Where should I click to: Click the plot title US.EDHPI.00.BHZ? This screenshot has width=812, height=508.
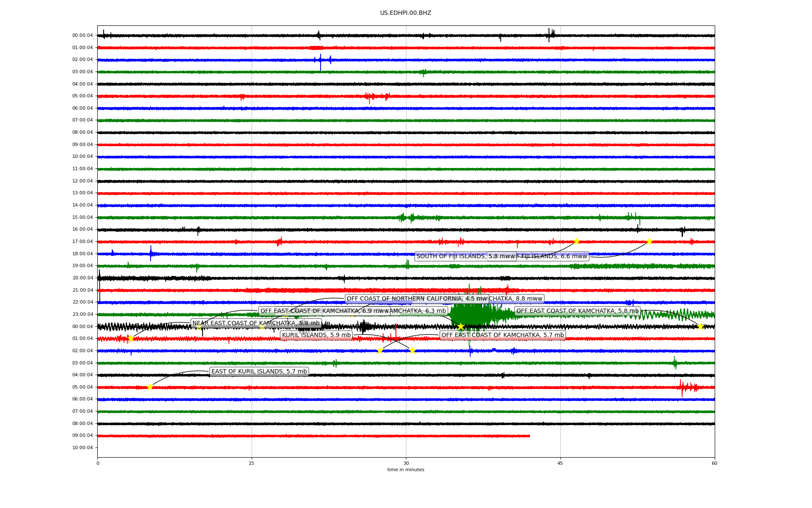tap(406, 13)
